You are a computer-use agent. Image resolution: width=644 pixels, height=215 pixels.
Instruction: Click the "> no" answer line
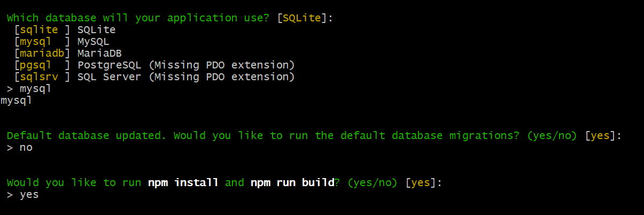point(20,147)
